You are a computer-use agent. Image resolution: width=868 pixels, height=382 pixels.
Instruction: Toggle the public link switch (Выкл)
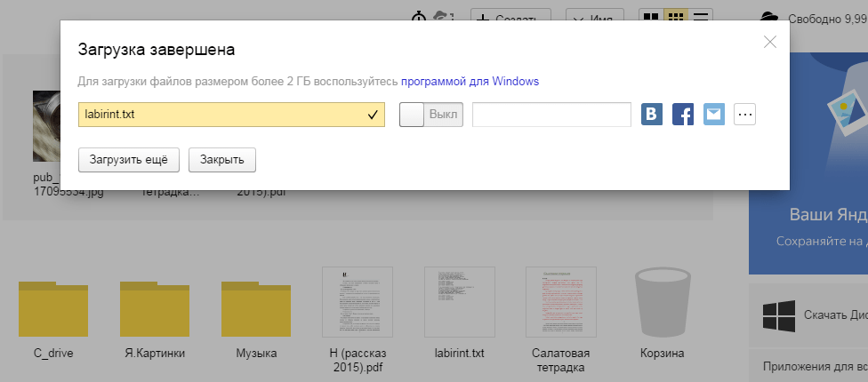tap(431, 115)
